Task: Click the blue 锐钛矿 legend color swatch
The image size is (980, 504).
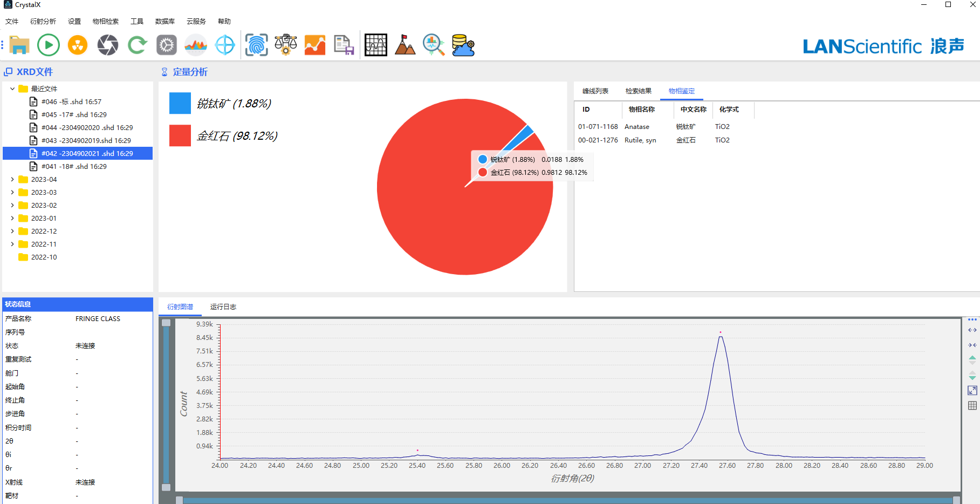Action: pos(180,103)
